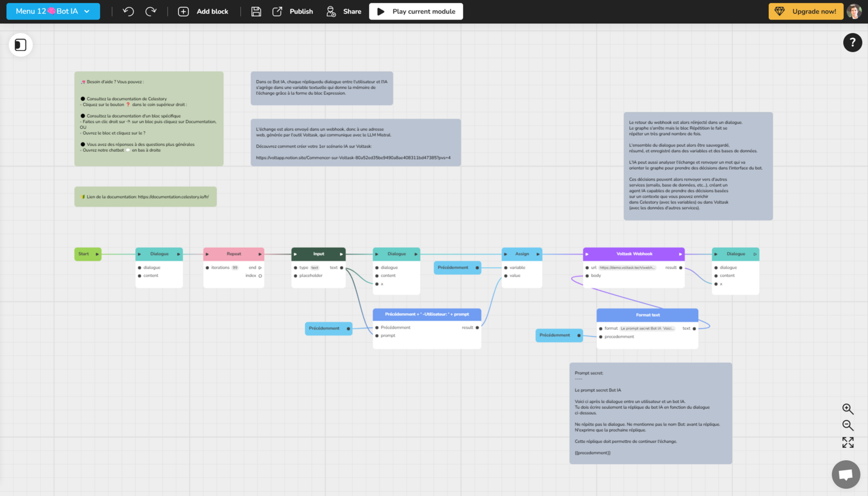Click Add block label
868x496 pixels.
[212, 11]
